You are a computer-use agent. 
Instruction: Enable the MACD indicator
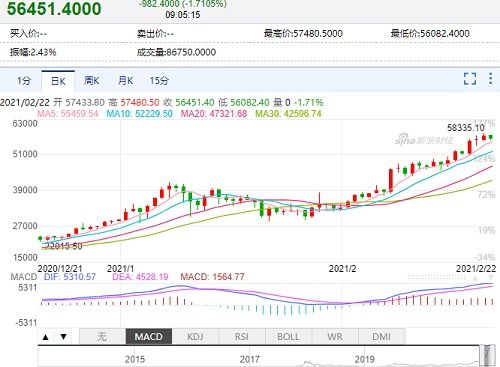[x=149, y=336]
